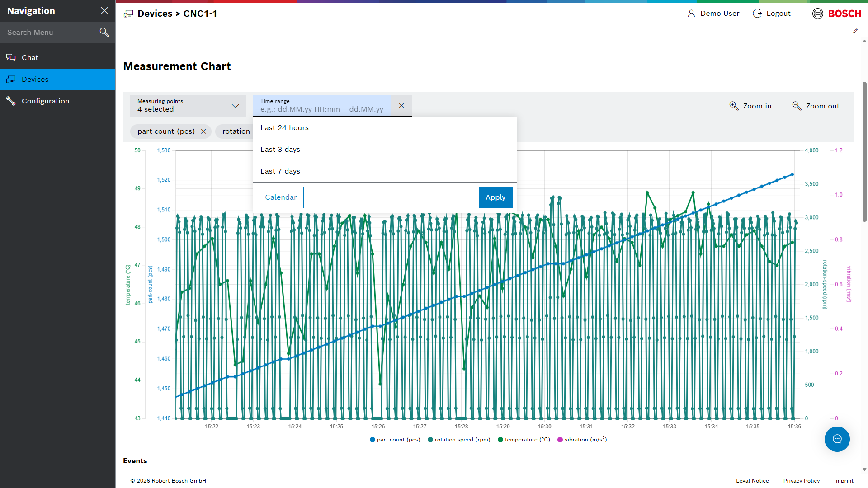Zoom out on the chart
868x488 pixels.
click(816, 106)
